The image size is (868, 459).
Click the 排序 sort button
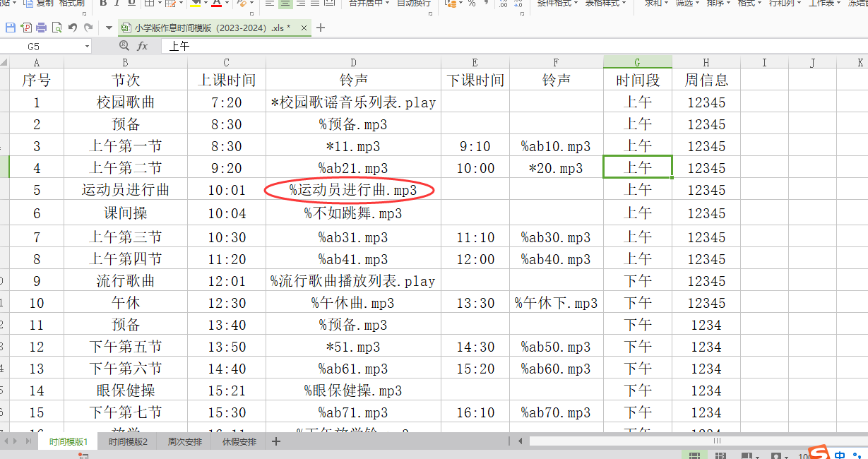pos(718,4)
